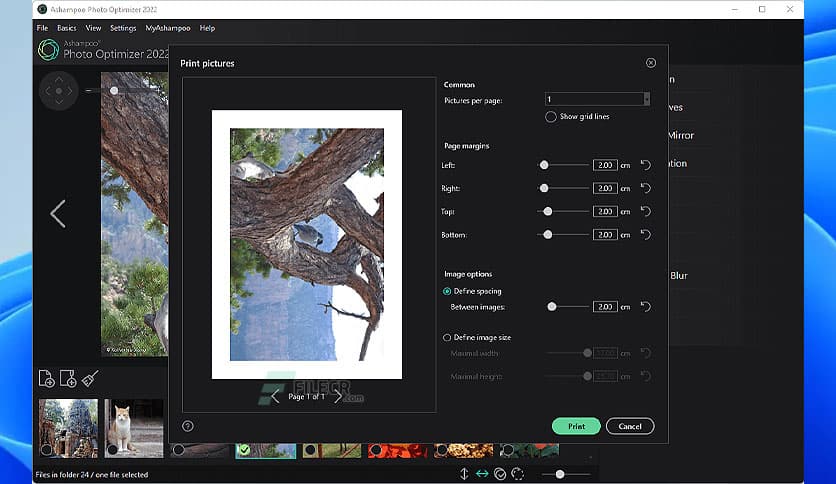
Task: Open the Help menu
Action: (207, 28)
